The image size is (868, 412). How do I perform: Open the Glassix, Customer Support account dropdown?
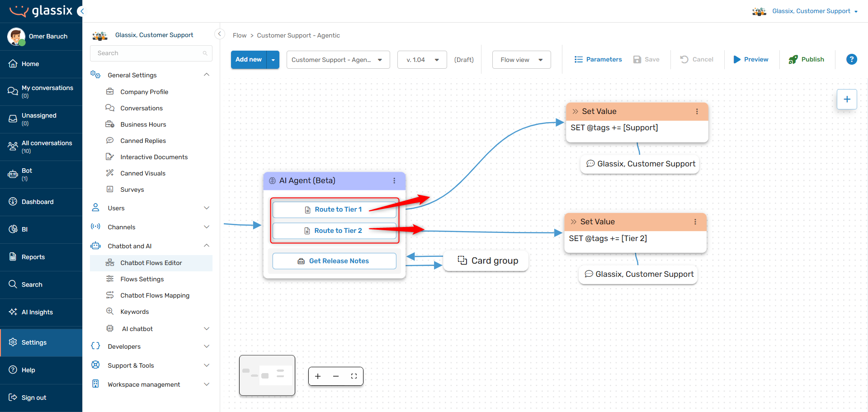click(815, 11)
